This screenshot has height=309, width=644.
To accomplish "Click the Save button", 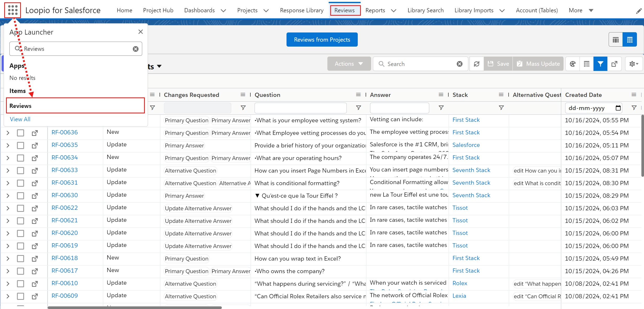I will [x=498, y=64].
